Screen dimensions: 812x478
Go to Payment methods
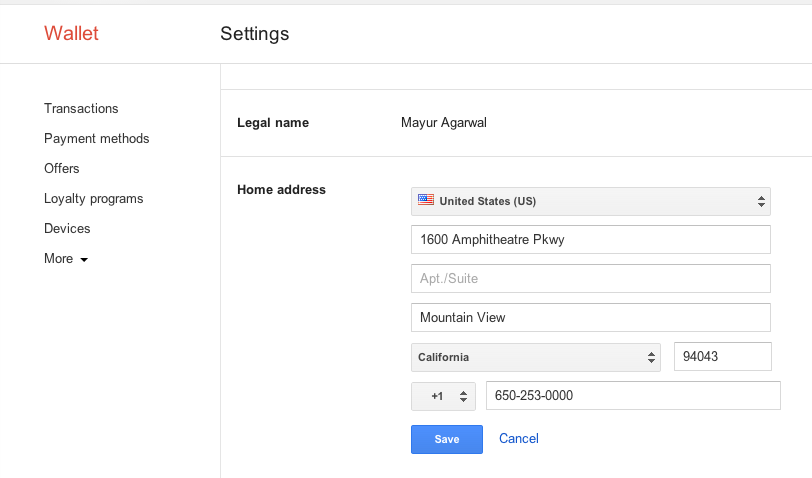click(x=96, y=138)
